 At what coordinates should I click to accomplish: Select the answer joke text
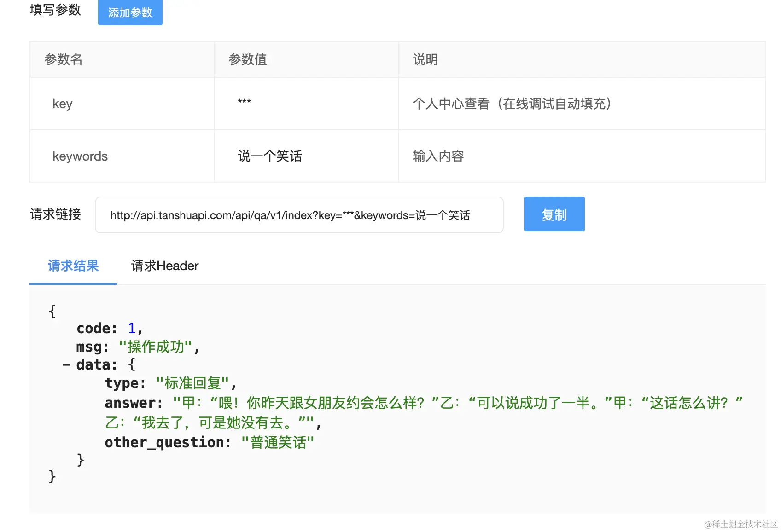[424, 413]
